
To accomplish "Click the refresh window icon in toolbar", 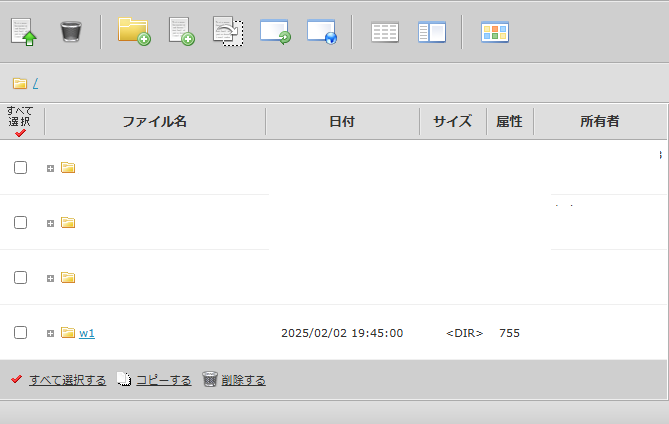I will (275, 32).
